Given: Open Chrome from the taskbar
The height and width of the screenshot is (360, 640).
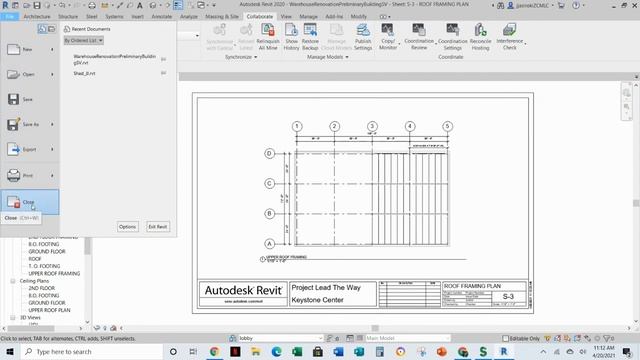Looking at the screenshot, I should point(214,352).
